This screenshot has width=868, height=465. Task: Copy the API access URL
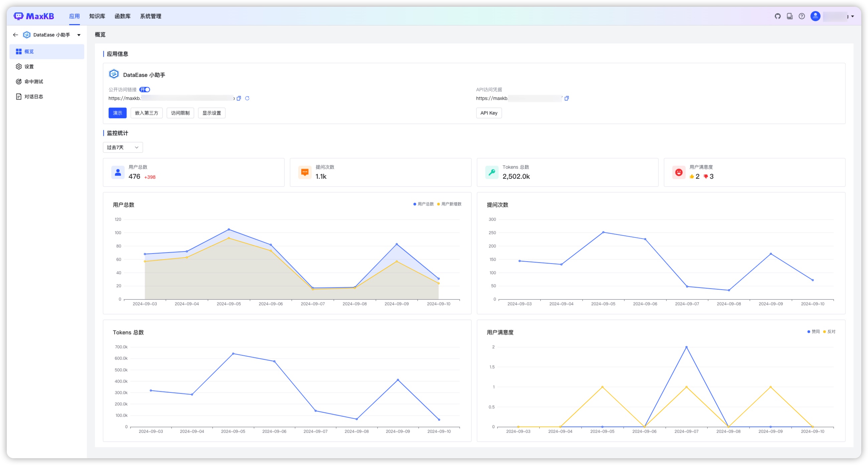click(566, 99)
